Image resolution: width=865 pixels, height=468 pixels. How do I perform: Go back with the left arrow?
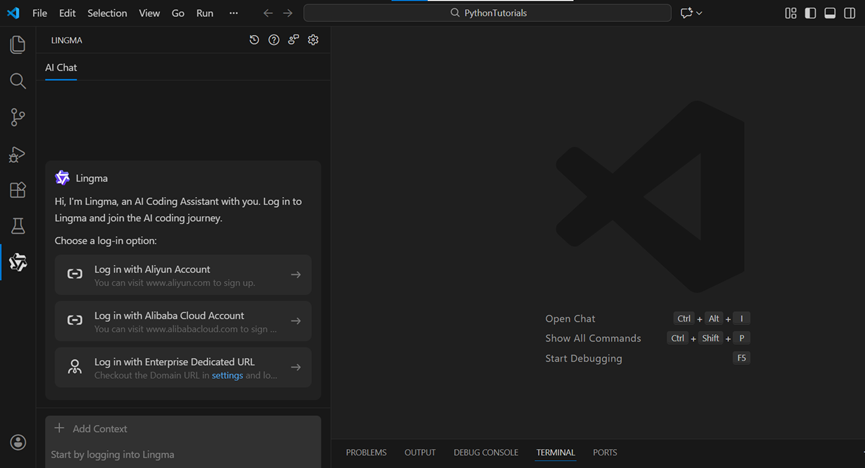(268, 13)
